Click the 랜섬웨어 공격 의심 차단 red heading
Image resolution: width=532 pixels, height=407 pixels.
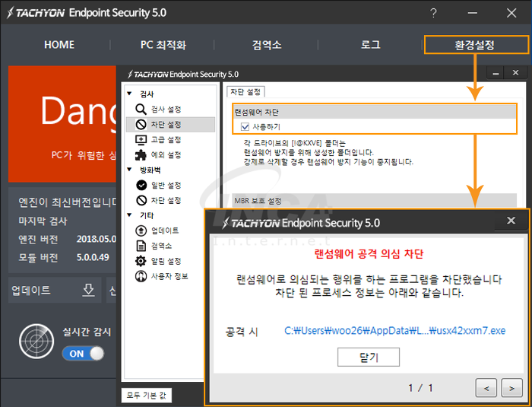(x=369, y=254)
